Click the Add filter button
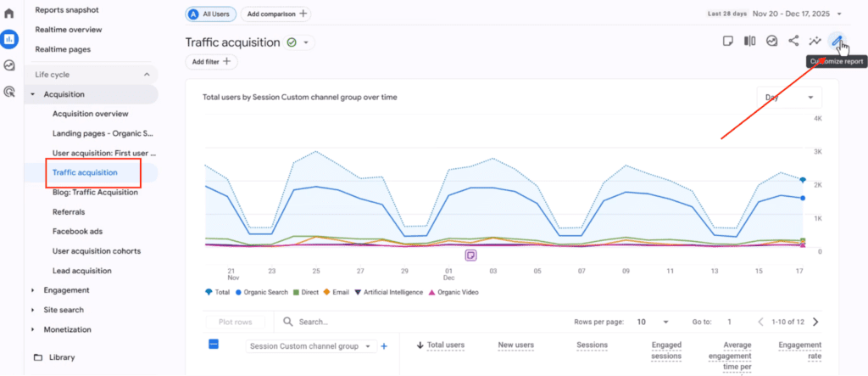This screenshot has width=868, height=376. (x=211, y=62)
